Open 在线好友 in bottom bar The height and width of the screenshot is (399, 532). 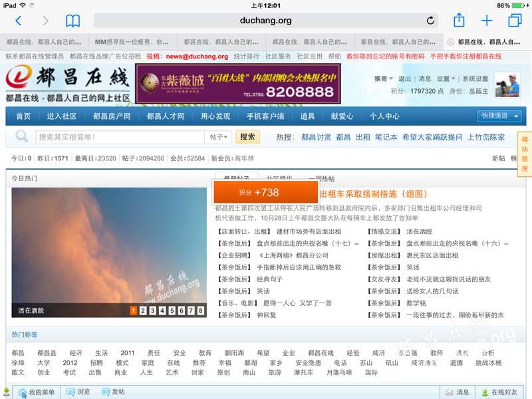click(500, 392)
